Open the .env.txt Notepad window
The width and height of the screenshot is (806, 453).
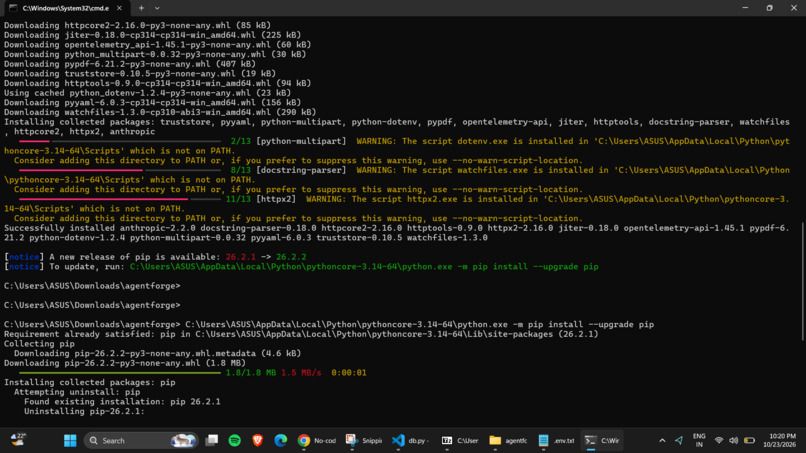556,440
